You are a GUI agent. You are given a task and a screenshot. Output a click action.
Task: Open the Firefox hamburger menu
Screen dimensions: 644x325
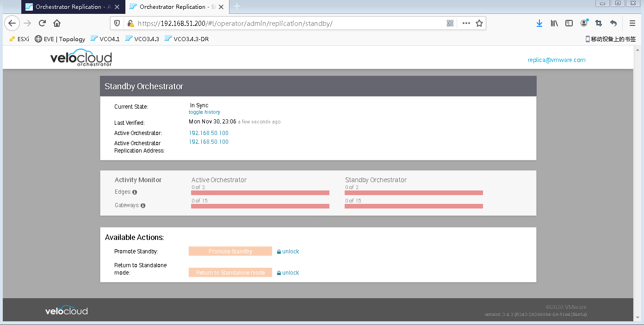pyautogui.click(x=632, y=23)
